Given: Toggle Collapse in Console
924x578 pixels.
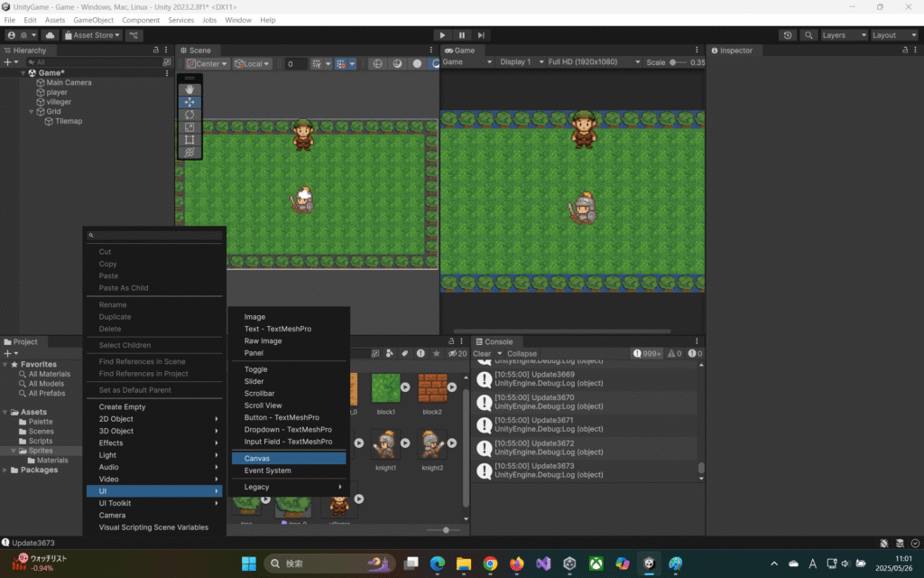Looking at the screenshot, I should pos(522,354).
